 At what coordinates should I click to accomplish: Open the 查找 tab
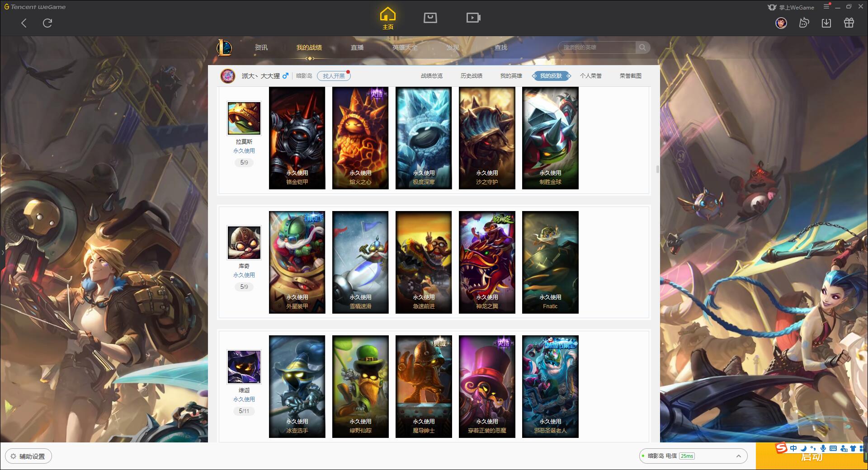501,47
